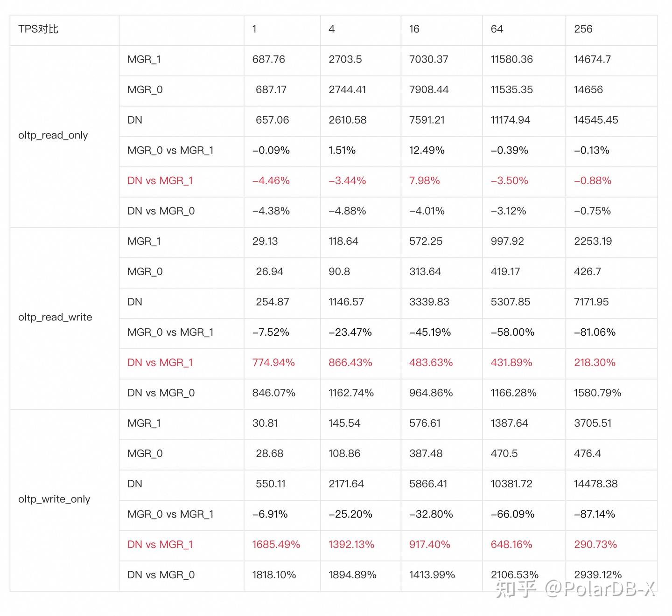
Task: Click the 1818.10% cell
Action: (x=274, y=575)
